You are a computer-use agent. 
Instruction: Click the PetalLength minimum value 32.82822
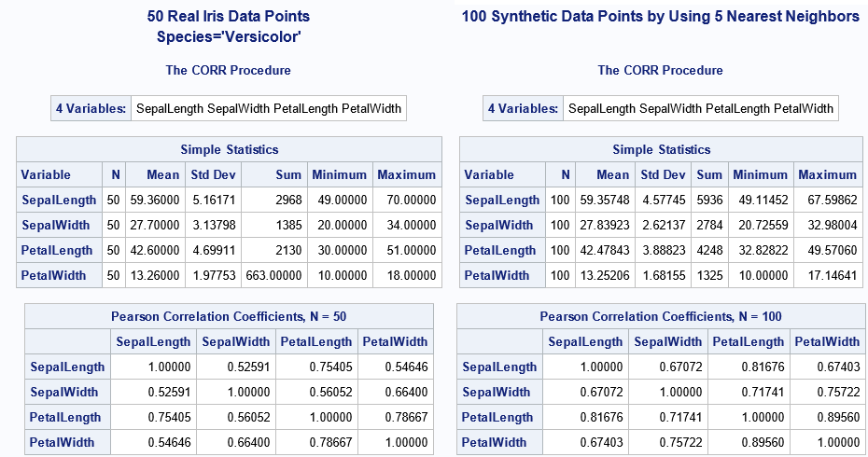pyautogui.click(x=761, y=250)
